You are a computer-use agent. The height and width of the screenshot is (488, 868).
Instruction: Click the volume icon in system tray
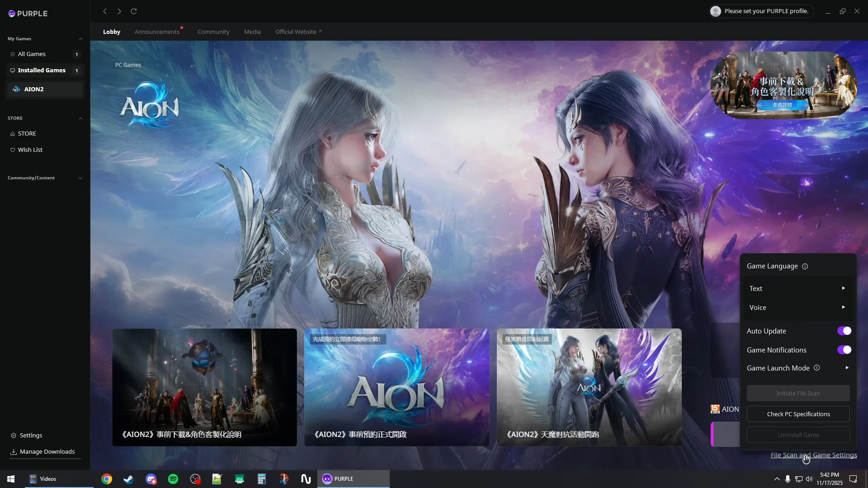point(809,479)
